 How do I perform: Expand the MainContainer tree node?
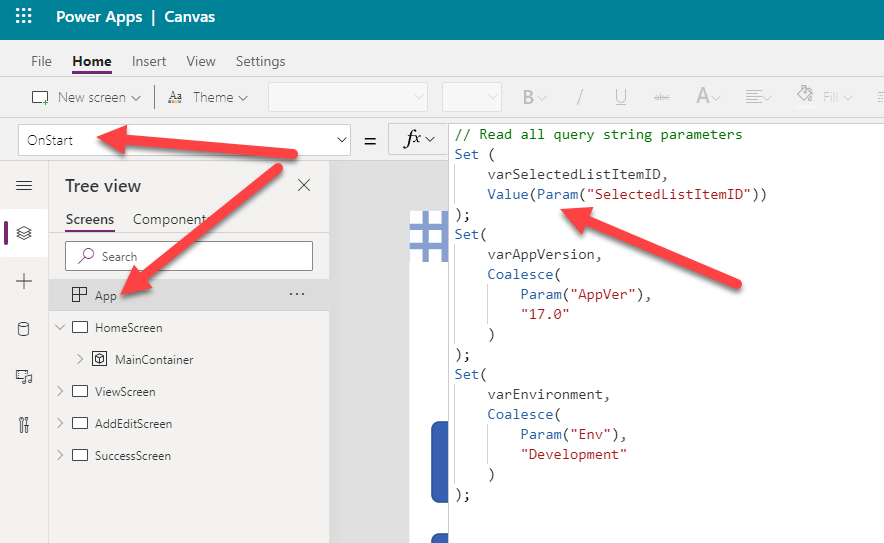(x=80, y=359)
